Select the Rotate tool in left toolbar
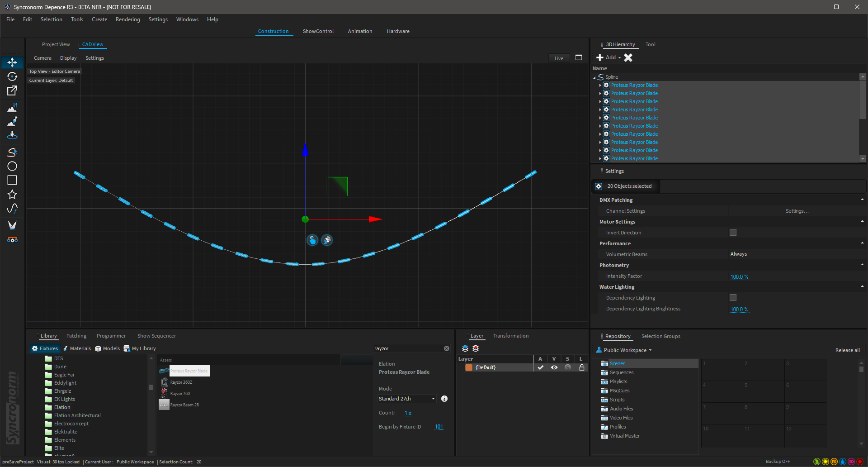 pyautogui.click(x=12, y=76)
